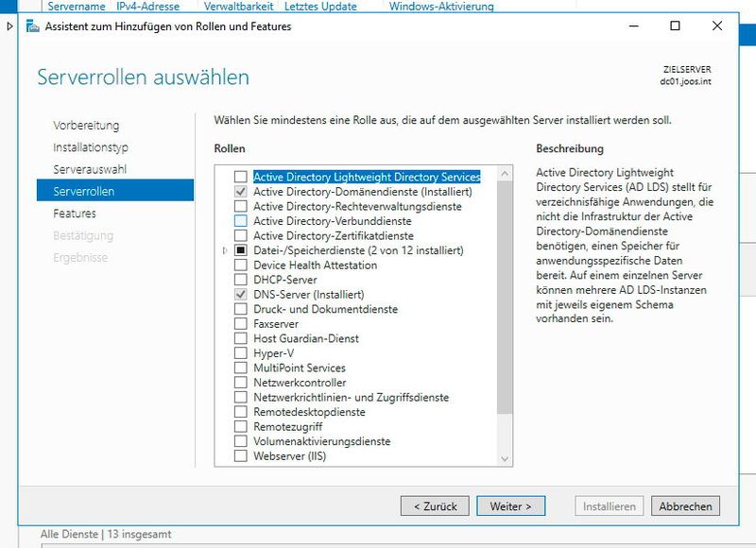Click the Zurück button
This screenshot has height=548, width=756.
pos(435,505)
